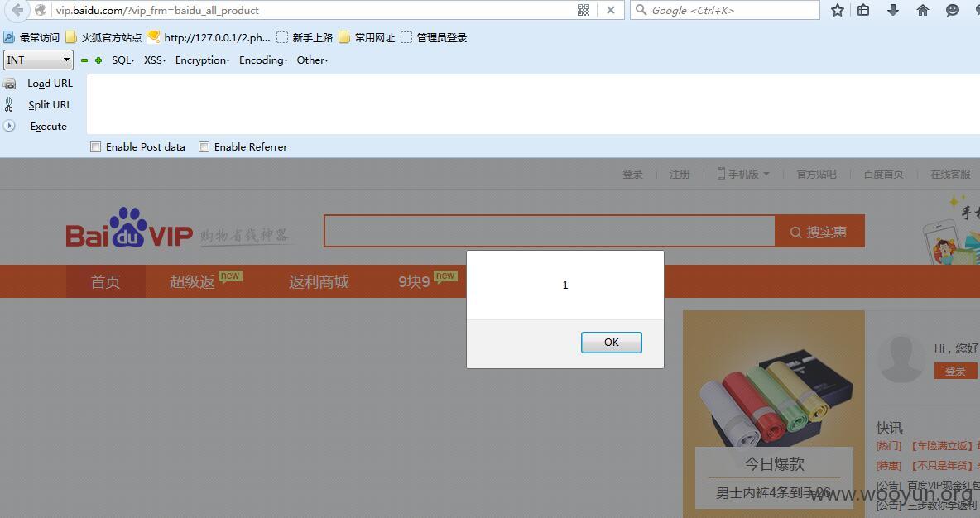Click the HackBar URL text area

coord(533,103)
